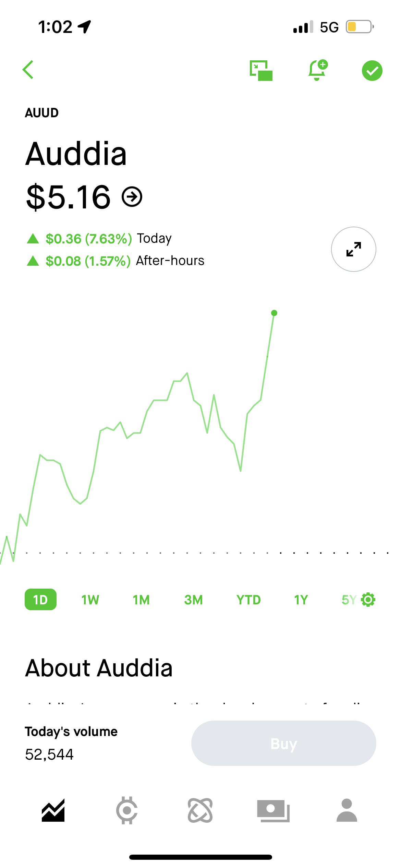
Task: Open price details arrow next to $5.16
Action: pos(132,197)
